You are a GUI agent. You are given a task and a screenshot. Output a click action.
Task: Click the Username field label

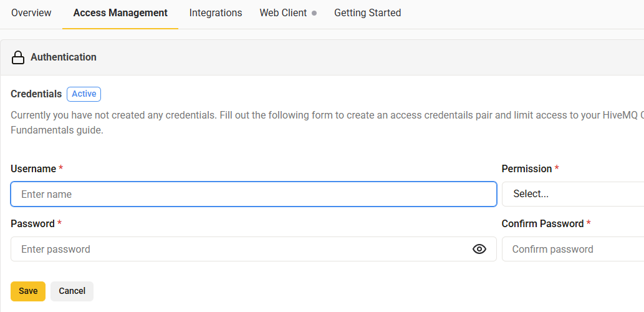point(33,169)
